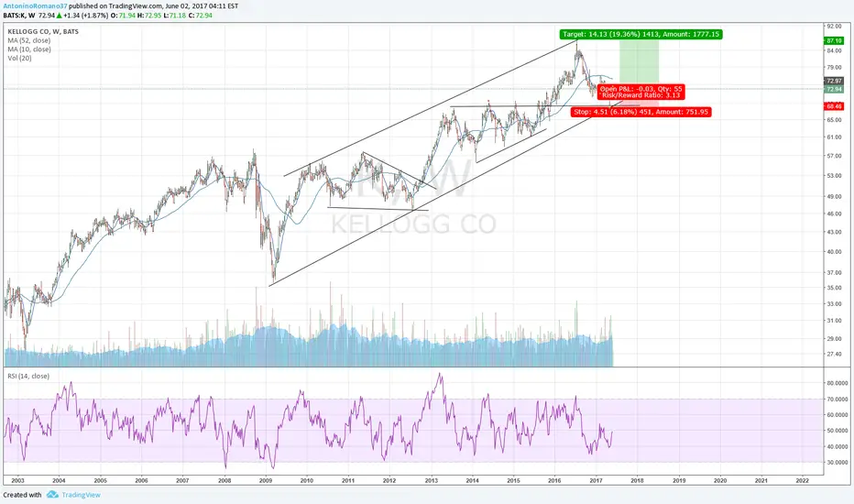The width and height of the screenshot is (854, 504).
Task: Click the RSI 70.0000 axis label
Action: pyautogui.click(x=838, y=399)
